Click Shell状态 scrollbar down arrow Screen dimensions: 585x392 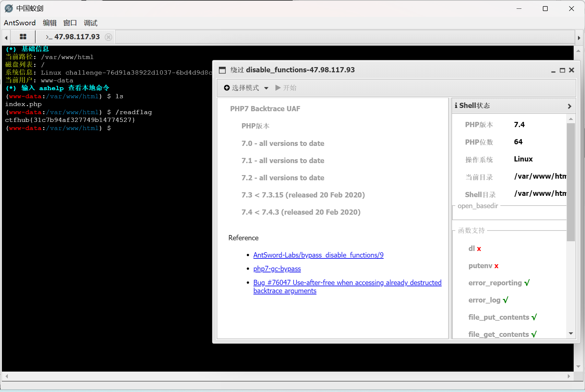coord(571,334)
